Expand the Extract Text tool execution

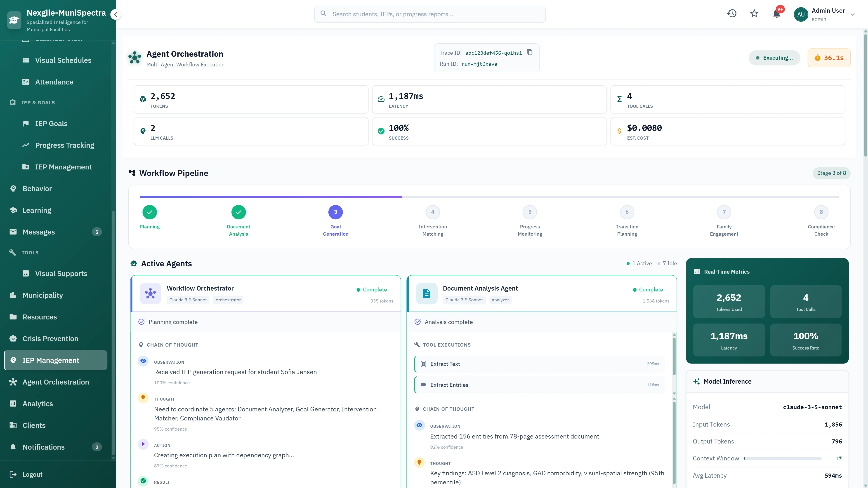tap(539, 364)
